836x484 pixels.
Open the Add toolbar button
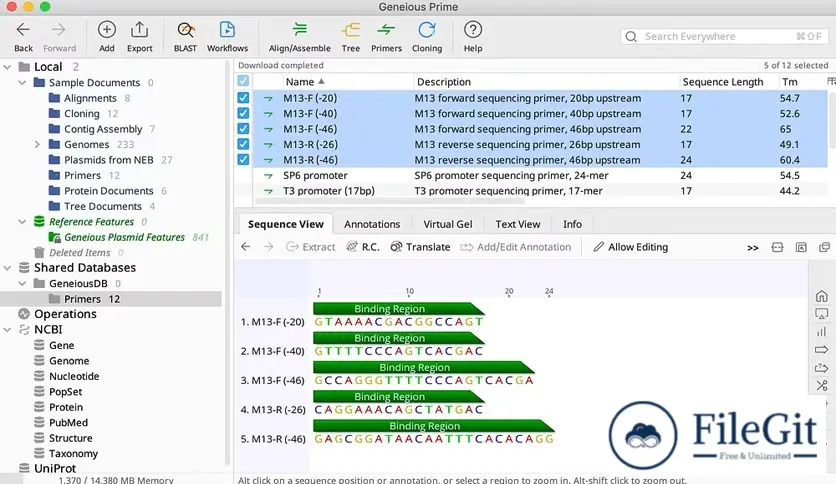(x=107, y=36)
